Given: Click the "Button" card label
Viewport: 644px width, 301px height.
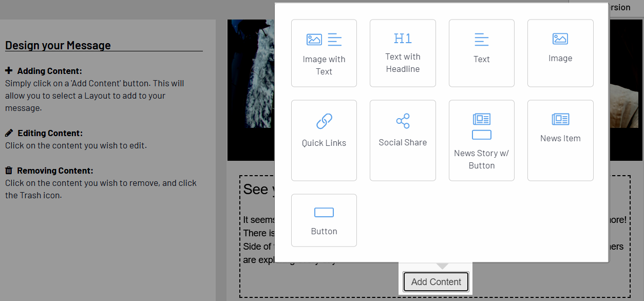Looking at the screenshot, I should [x=324, y=231].
